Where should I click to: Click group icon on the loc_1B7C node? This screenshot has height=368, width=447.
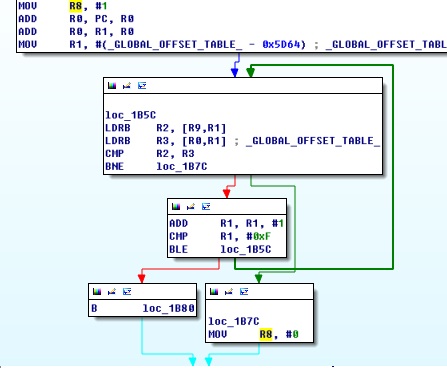(244, 292)
